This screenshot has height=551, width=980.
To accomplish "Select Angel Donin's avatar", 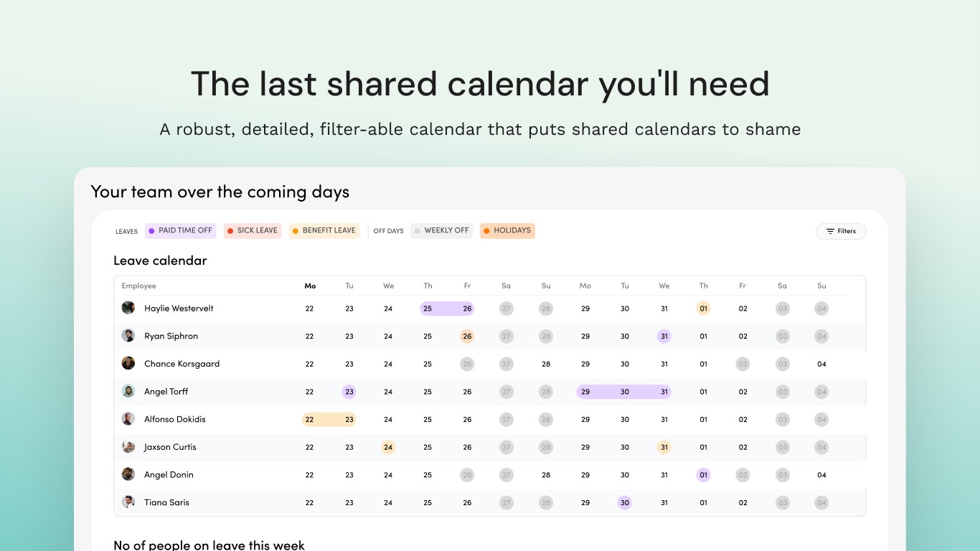I will click(128, 474).
